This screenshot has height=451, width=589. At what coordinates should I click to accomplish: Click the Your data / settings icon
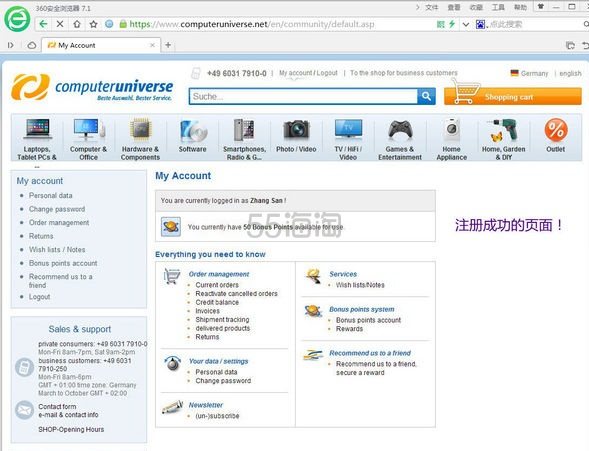pos(173,363)
